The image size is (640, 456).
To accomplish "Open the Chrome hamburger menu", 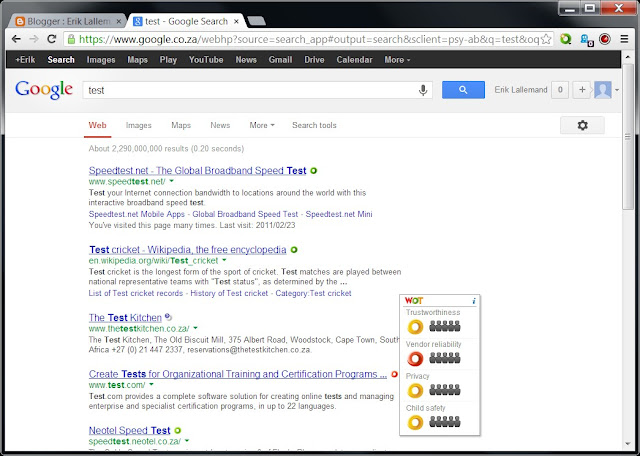I will click(624, 39).
